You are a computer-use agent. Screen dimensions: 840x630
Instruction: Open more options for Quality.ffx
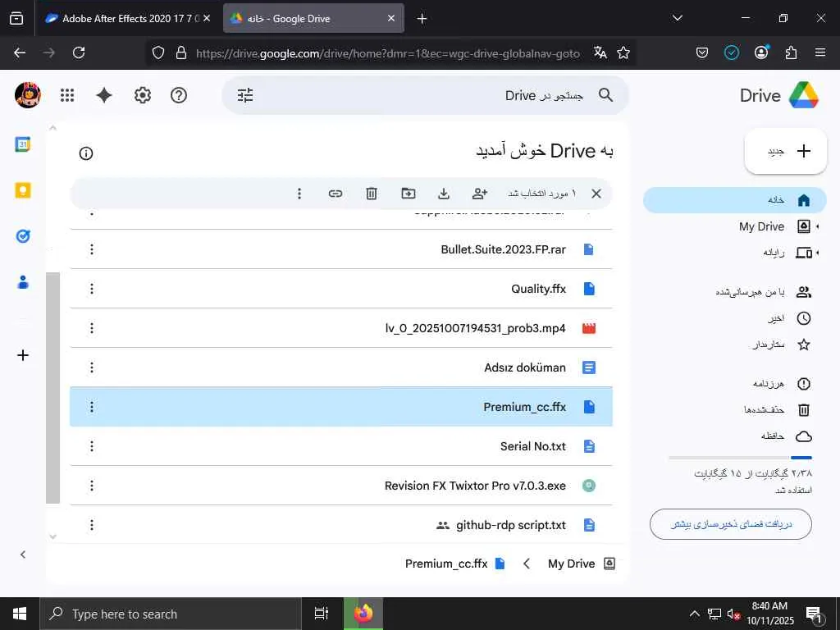(92, 289)
